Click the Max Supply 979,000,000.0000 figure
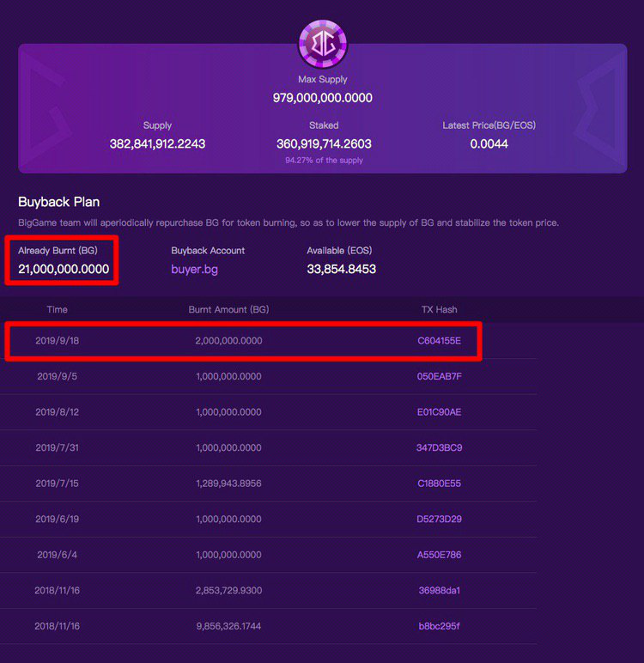The width and height of the screenshot is (644, 663). click(323, 98)
